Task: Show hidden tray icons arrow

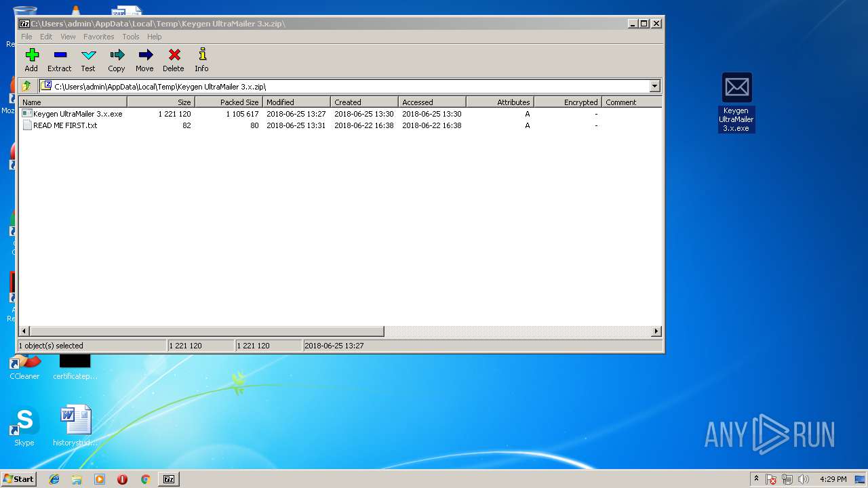Action: [x=756, y=479]
